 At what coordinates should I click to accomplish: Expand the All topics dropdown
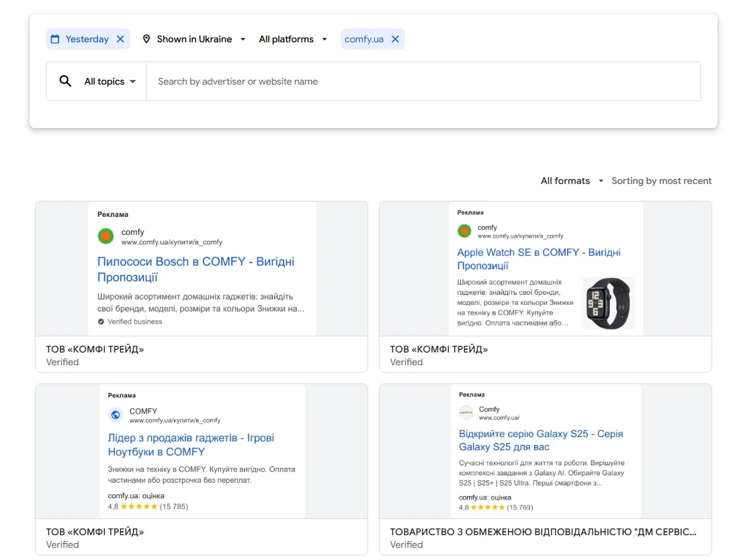[x=110, y=81]
